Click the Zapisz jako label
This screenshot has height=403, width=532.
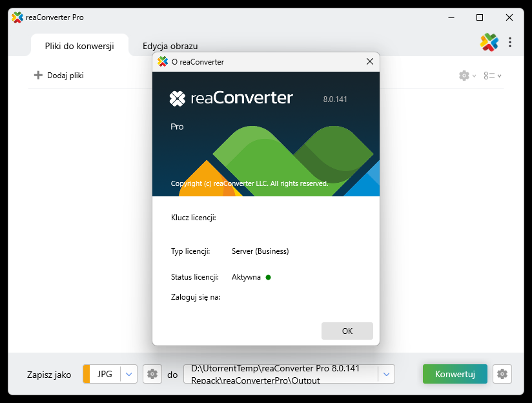[x=49, y=375]
